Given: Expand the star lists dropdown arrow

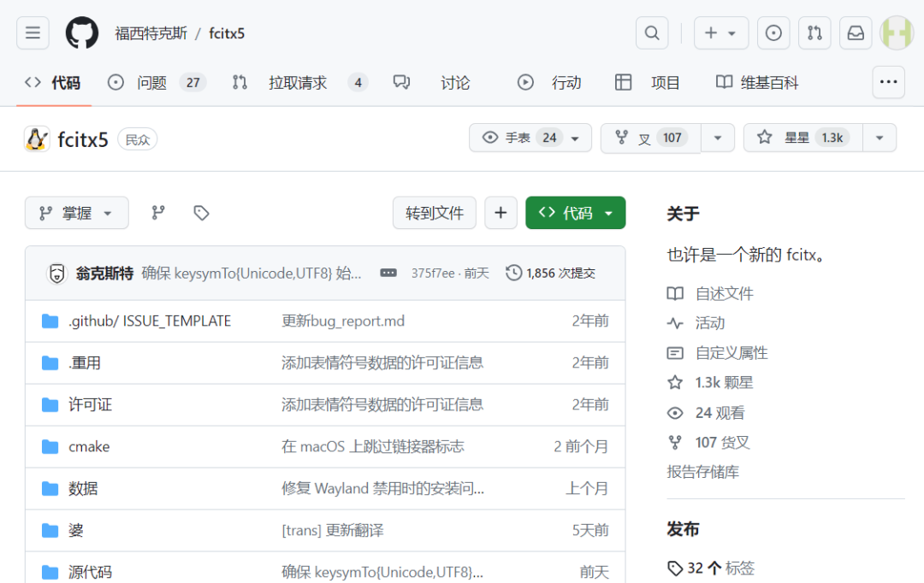Looking at the screenshot, I should coord(880,138).
